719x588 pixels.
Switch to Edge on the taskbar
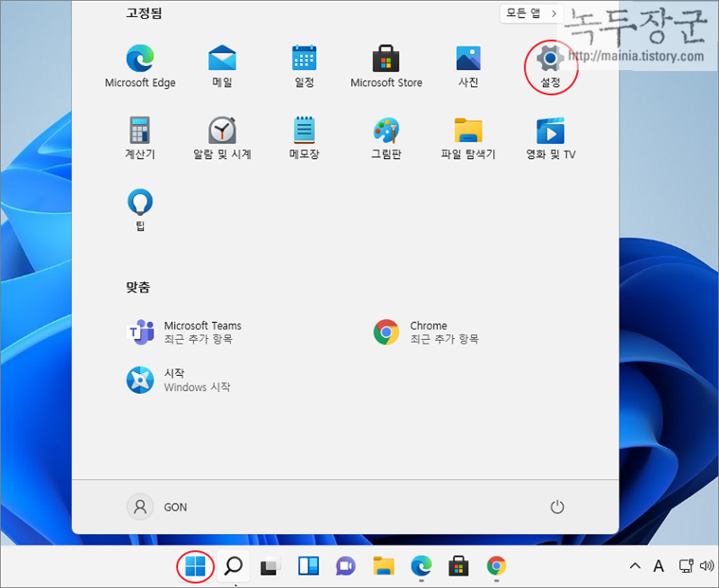pos(421,566)
